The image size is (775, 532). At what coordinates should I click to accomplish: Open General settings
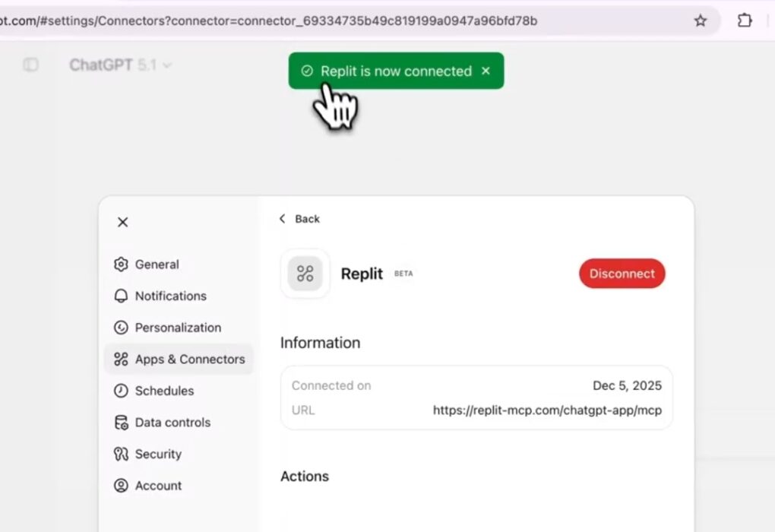[157, 264]
